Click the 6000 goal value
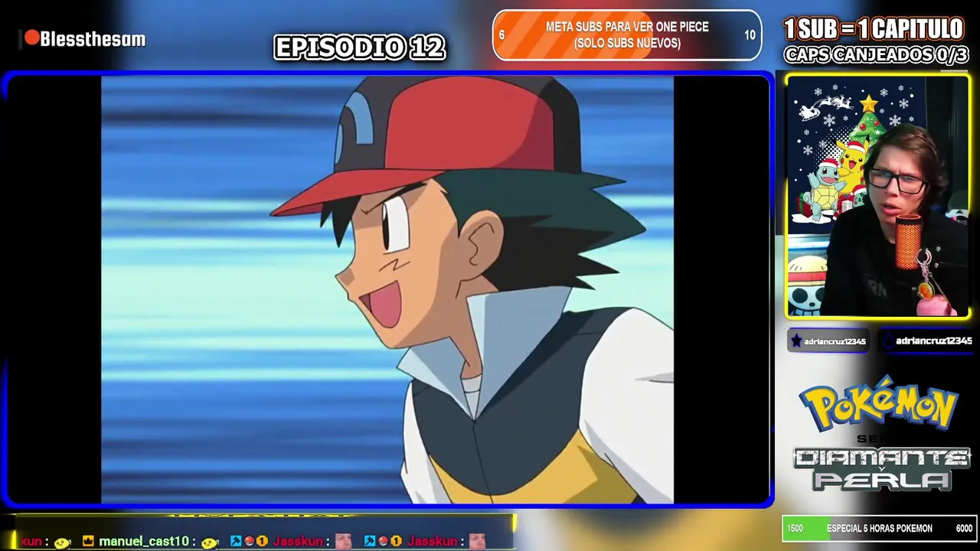980x551 pixels. [964, 529]
